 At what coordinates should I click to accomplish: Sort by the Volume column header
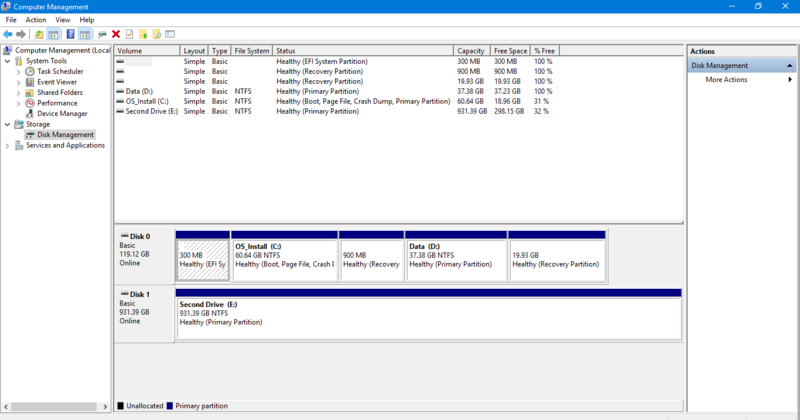[x=147, y=51]
